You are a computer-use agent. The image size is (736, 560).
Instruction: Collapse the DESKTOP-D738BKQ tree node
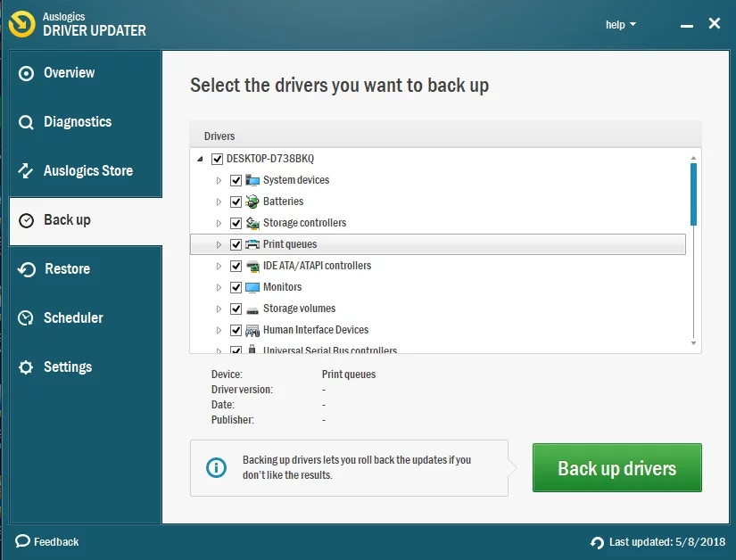pos(200,159)
